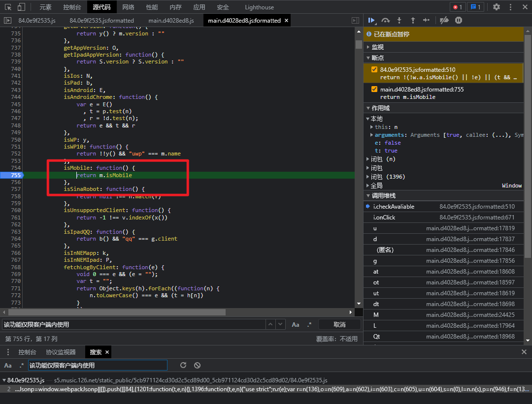Select the Qt call stack frame
The width and height of the screenshot is (532, 404).
coord(443,337)
